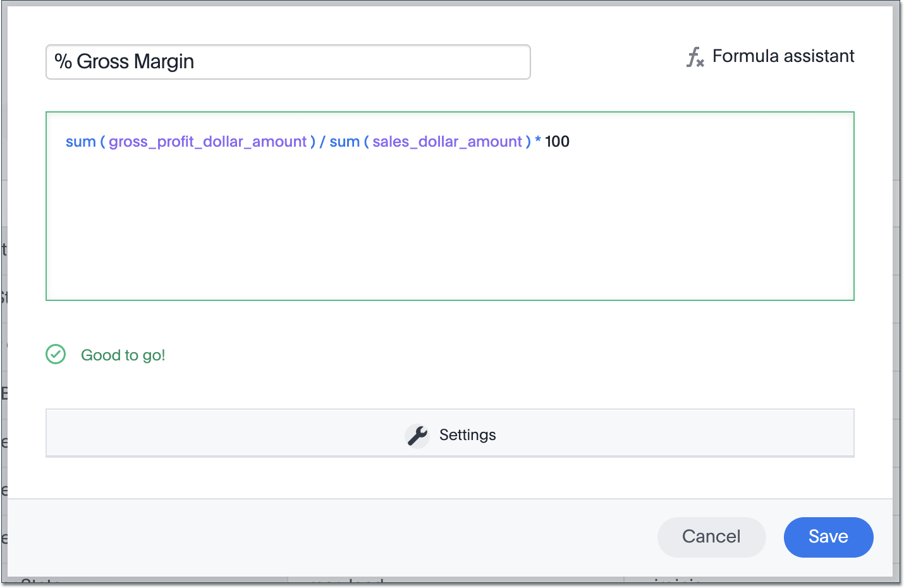Click the green checkmark status icon
Image resolution: width=904 pixels, height=588 pixels.
tap(55, 355)
